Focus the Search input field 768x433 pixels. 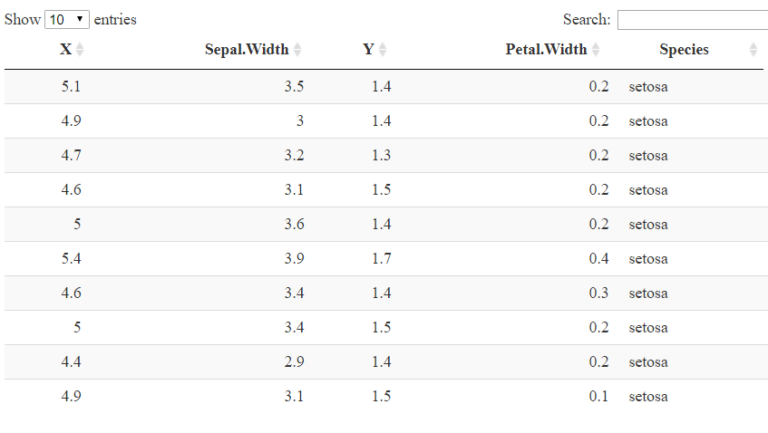coord(692,20)
